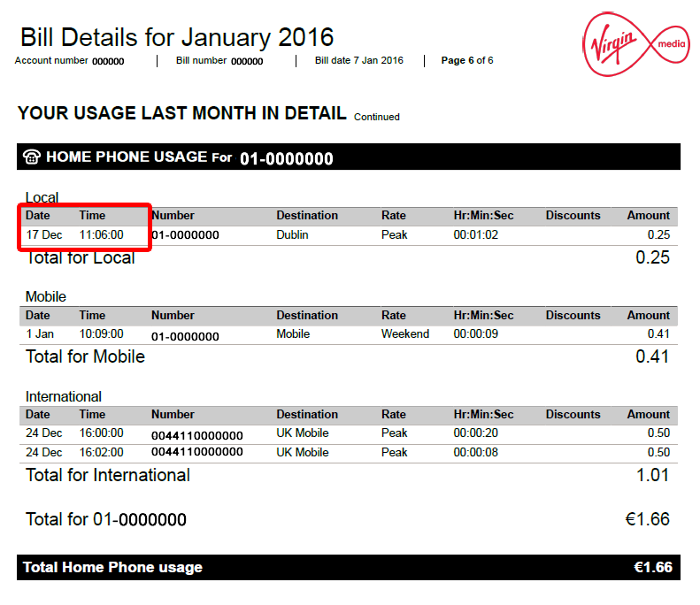Click '16:02:00' time in International table
700x605 pixels.
(102, 452)
